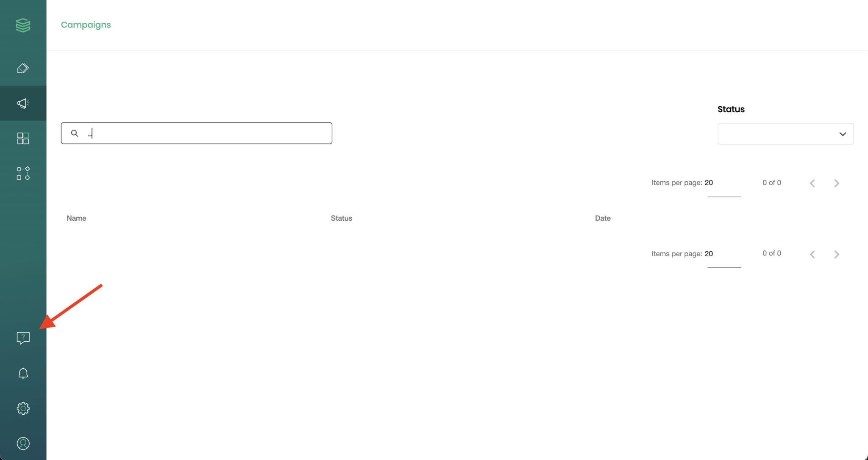
Task: Select the user profile icon
Action: click(x=23, y=443)
